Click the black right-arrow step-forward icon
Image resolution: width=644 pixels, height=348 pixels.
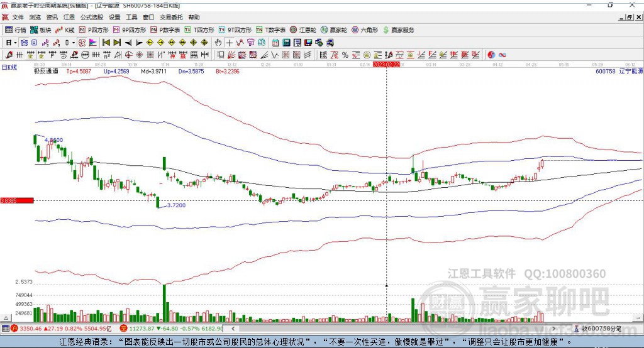[139, 43]
